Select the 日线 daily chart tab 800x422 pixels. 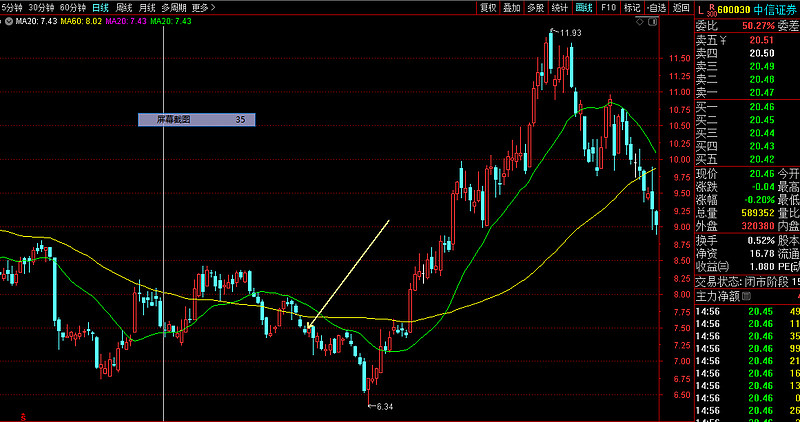tap(101, 8)
